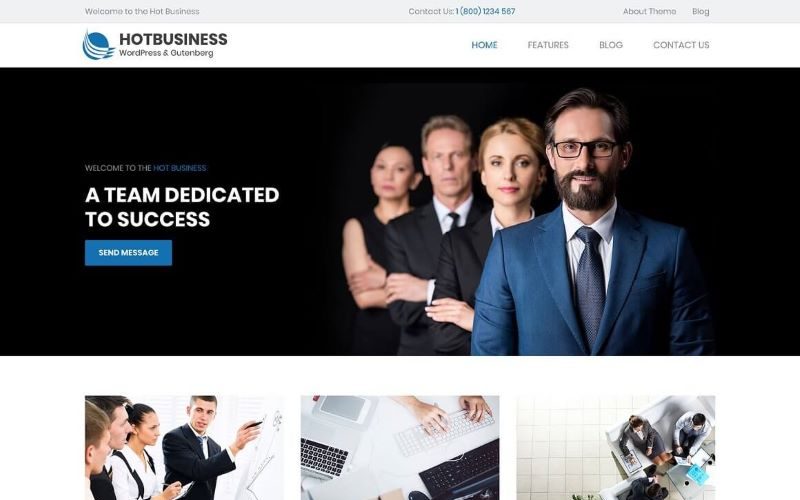The height and width of the screenshot is (500, 800).
Task: Click the WordPress & Gutenberg tagline
Action: click(x=166, y=53)
